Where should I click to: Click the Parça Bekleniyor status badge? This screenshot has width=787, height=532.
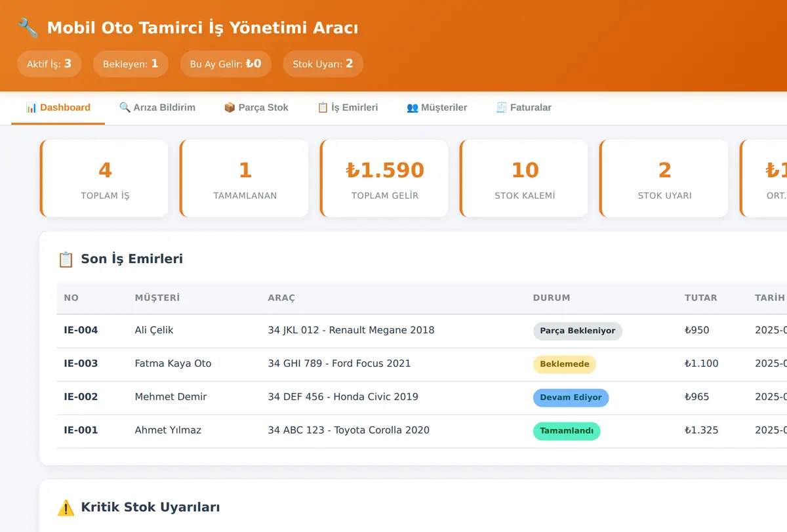[578, 331]
